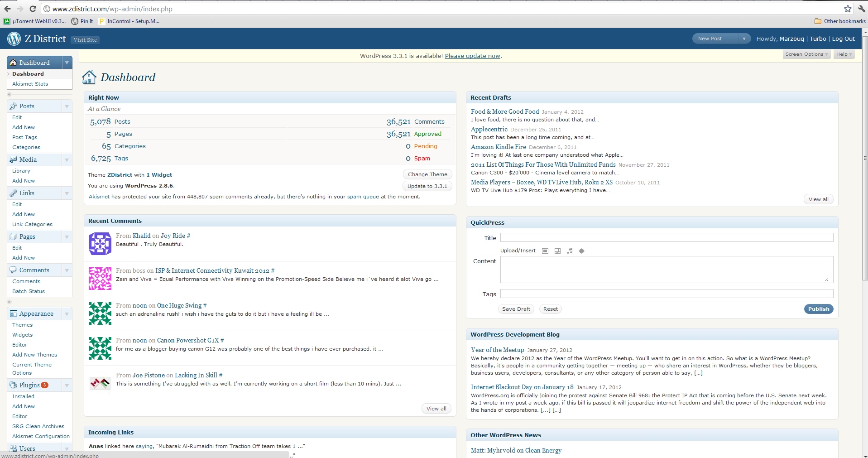Click the 'Please update now' link
This screenshot has height=458, width=868.
point(472,56)
